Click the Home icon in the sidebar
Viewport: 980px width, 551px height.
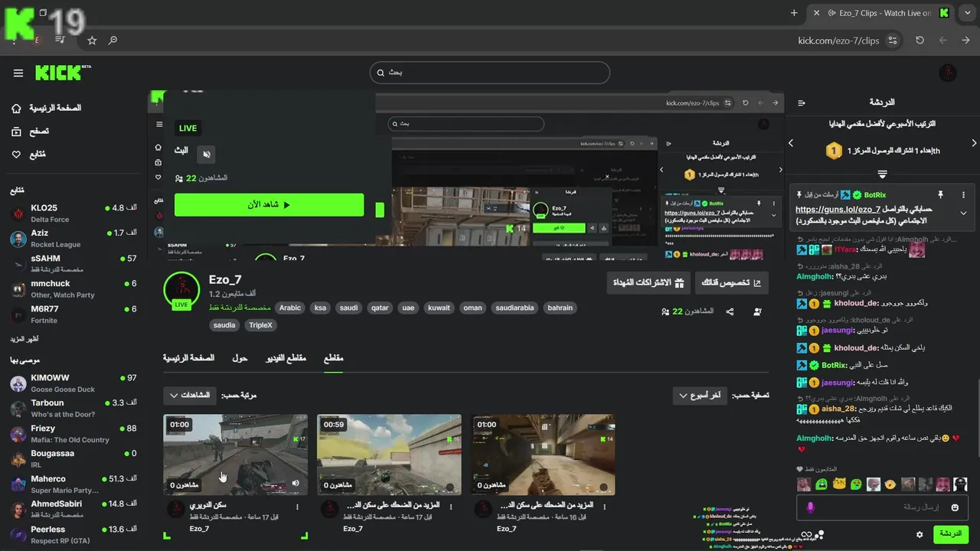[17, 109]
